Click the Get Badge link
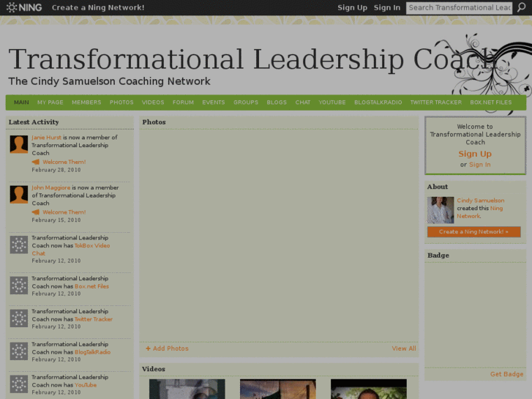 click(x=506, y=374)
